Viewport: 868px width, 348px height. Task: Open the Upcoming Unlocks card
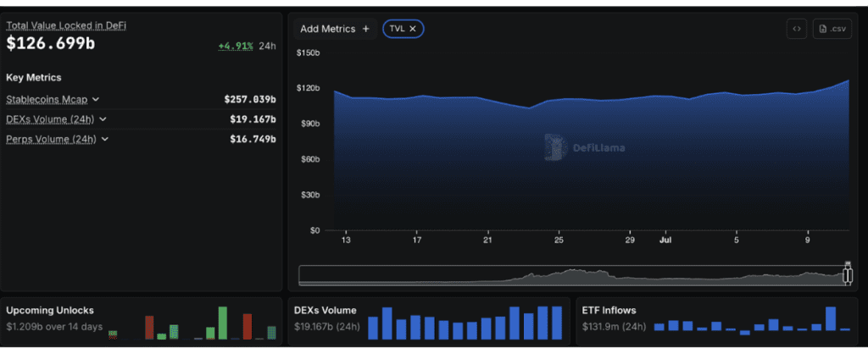point(142,322)
